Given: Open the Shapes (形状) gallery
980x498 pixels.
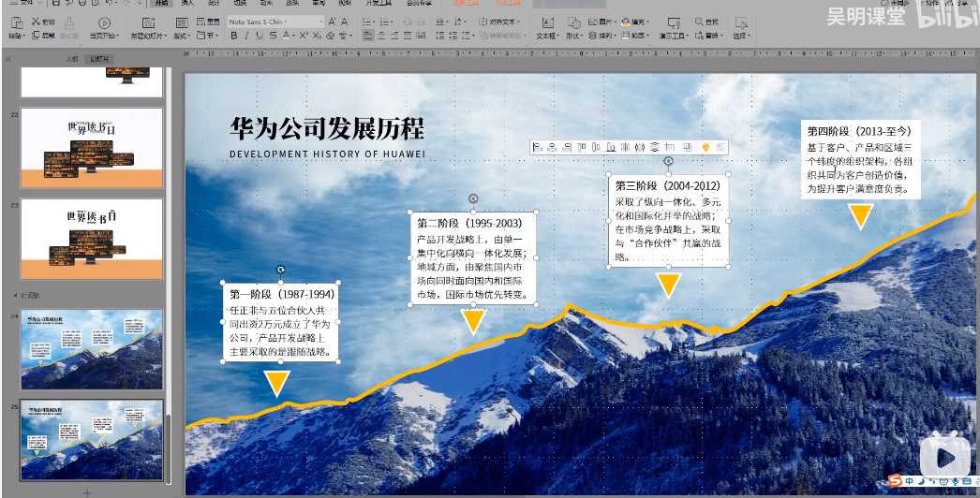Looking at the screenshot, I should pos(573,29).
